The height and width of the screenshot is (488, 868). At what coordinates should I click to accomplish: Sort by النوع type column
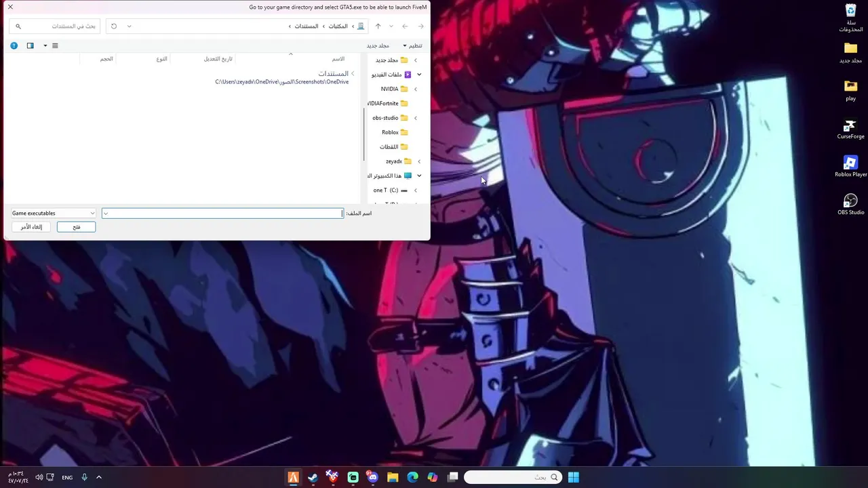click(161, 59)
